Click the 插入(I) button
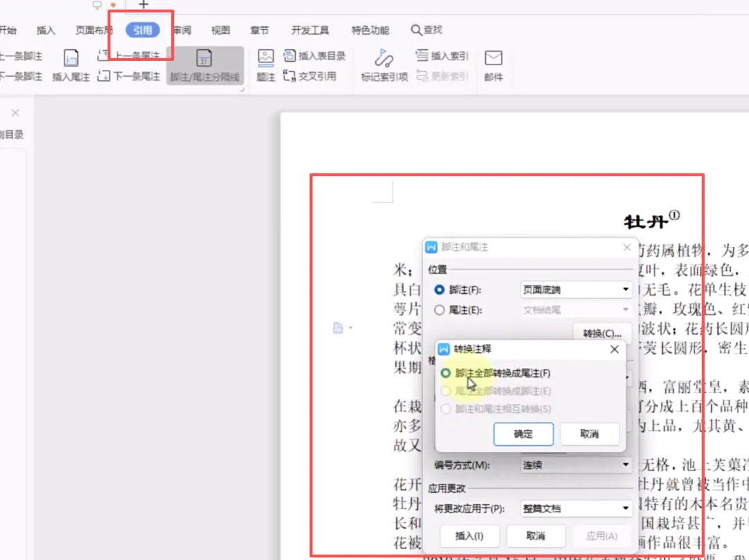The image size is (749, 560). tap(469, 536)
